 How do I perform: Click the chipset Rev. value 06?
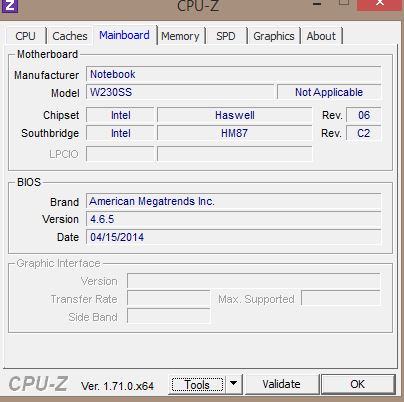[364, 115]
